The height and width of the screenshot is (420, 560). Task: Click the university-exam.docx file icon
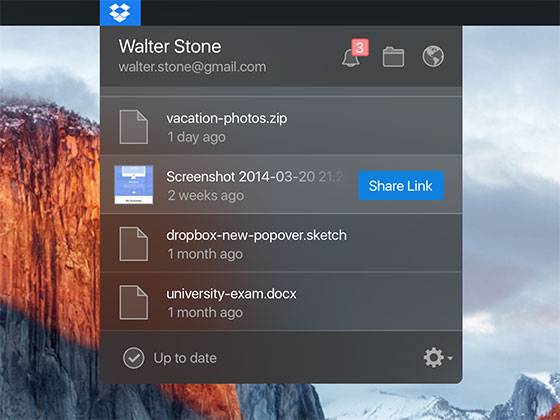tap(134, 302)
